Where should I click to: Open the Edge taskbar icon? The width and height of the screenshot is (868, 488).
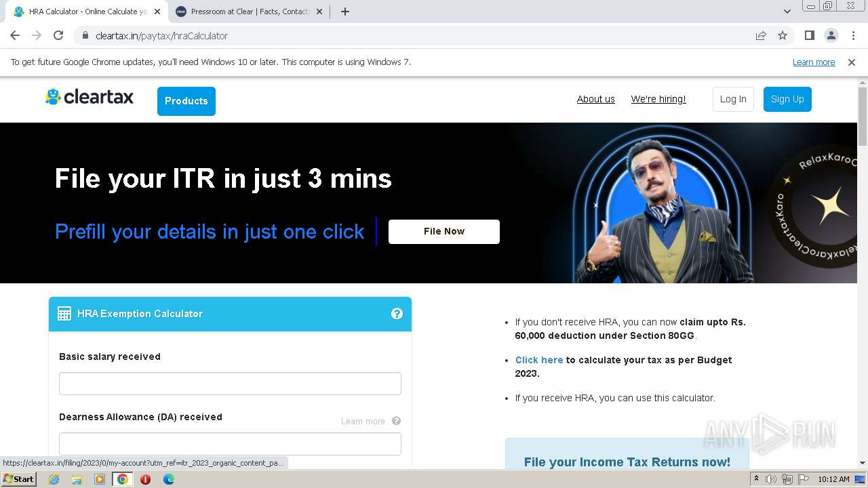(x=168, y=479)
